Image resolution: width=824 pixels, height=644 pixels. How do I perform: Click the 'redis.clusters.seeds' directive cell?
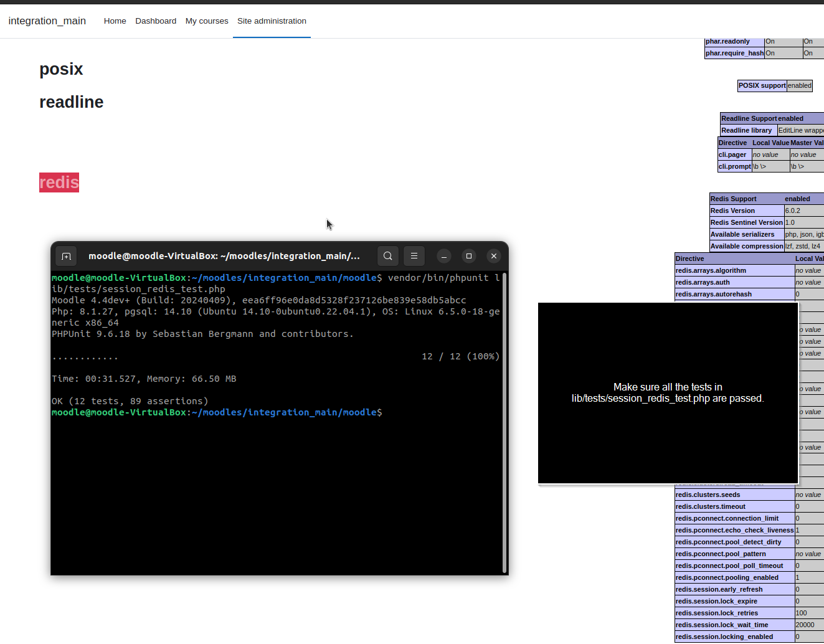(x=735, y=495)
